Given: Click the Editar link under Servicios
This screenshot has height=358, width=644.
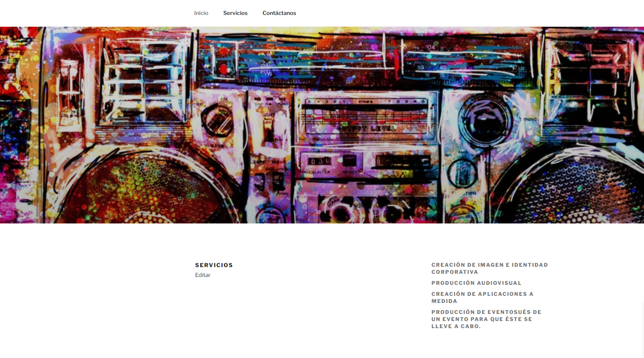Looking at the screenshot, I should (202, 275).
